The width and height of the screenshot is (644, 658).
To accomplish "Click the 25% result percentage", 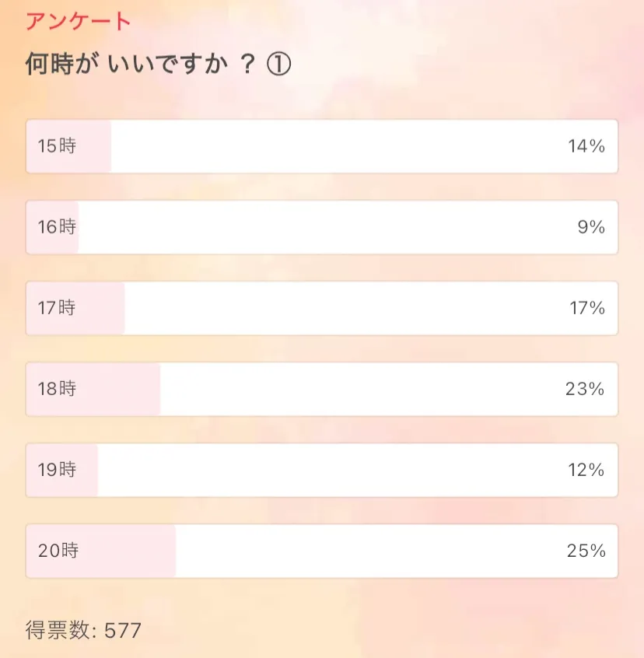I will click(x=586, y=551).
